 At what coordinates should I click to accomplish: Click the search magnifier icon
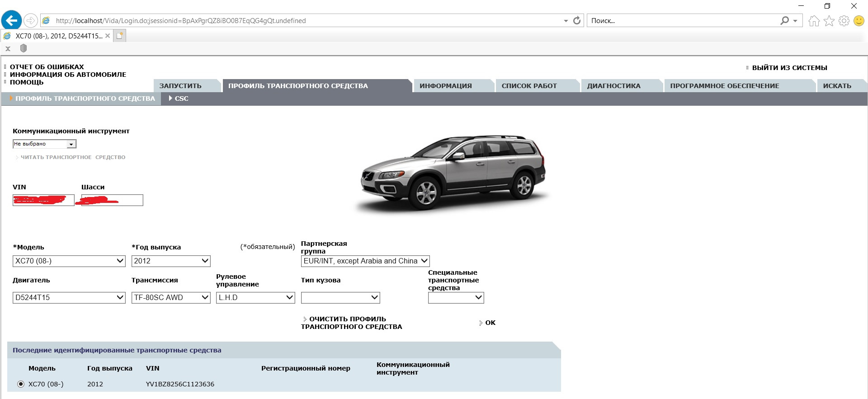785,20
